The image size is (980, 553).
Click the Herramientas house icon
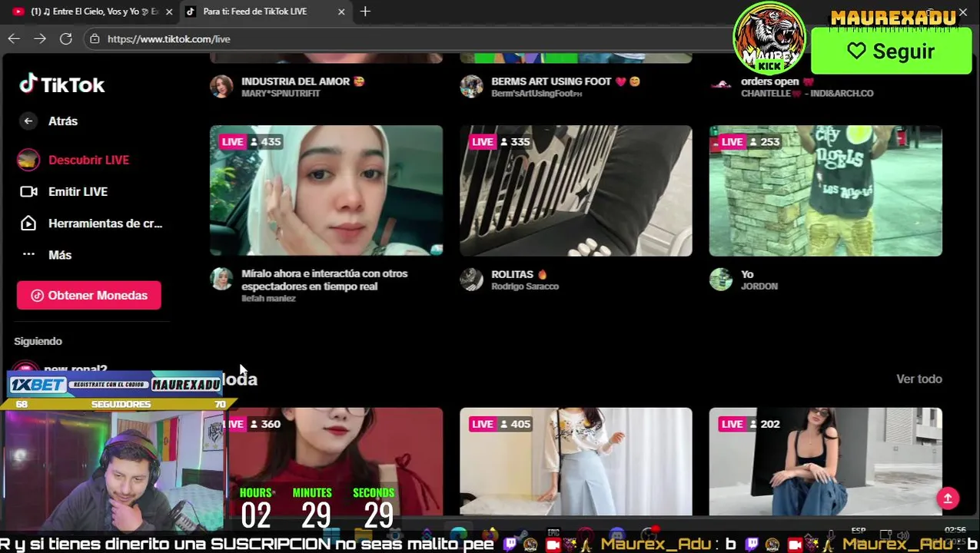[x=28, y=224]
